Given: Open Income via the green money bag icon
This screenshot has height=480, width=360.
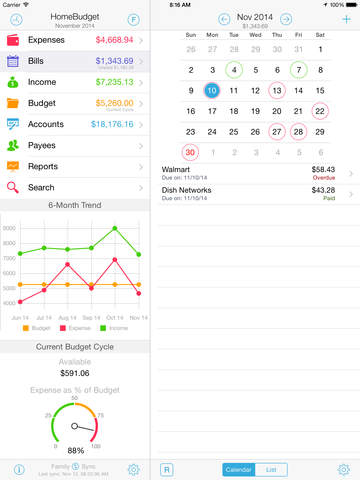Looking at the screenshot, I should [x=13, y=82].
